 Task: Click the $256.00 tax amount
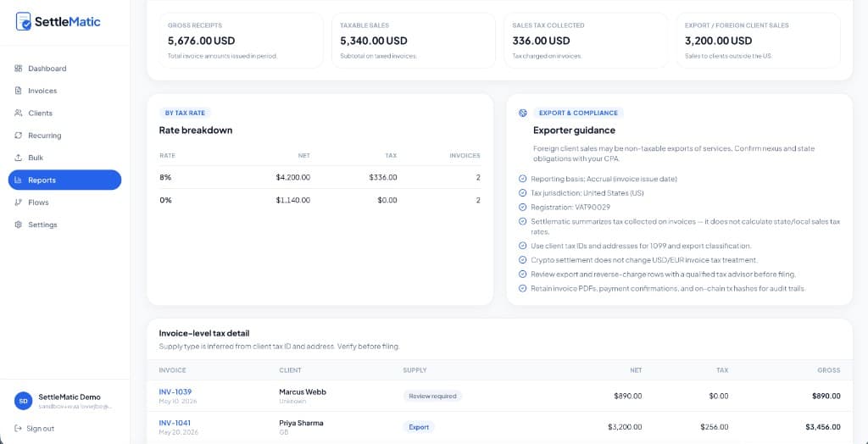click(x=714, y=427)
